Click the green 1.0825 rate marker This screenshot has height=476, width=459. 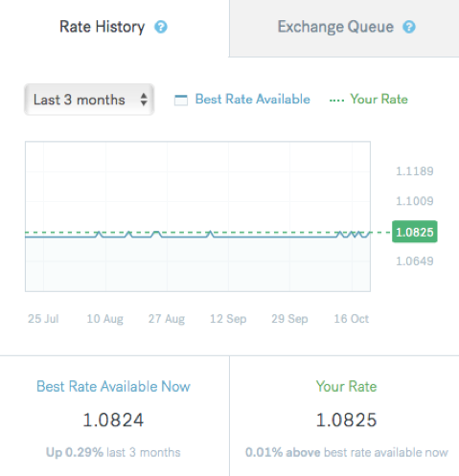click(415, 232)
